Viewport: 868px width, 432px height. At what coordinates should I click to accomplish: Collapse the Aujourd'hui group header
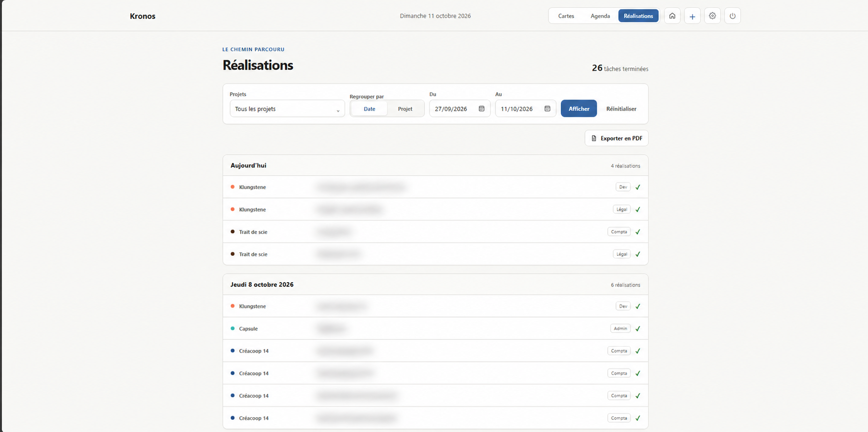[435, 165]
